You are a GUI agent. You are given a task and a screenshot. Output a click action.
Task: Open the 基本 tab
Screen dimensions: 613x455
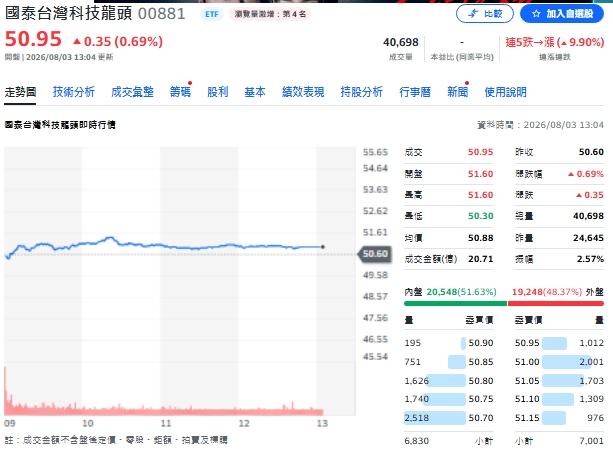(x=255, y=92)
